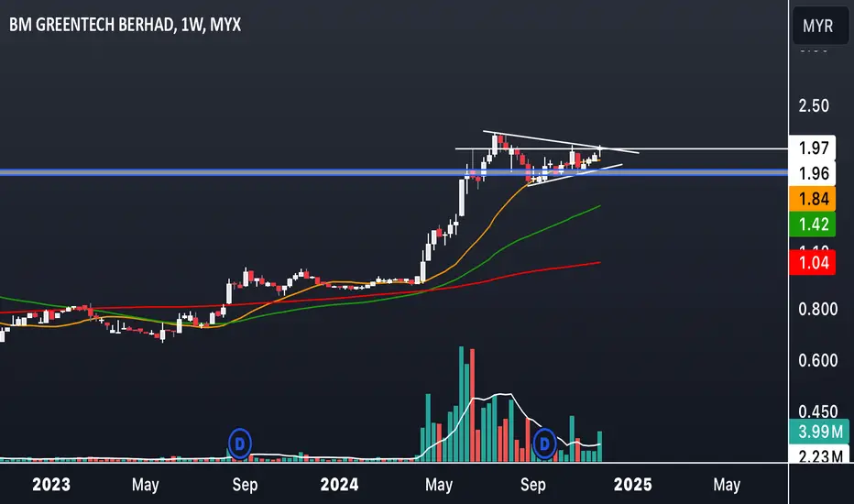
Task: Click the MYR currency button
Action: [x=820, y=26]
